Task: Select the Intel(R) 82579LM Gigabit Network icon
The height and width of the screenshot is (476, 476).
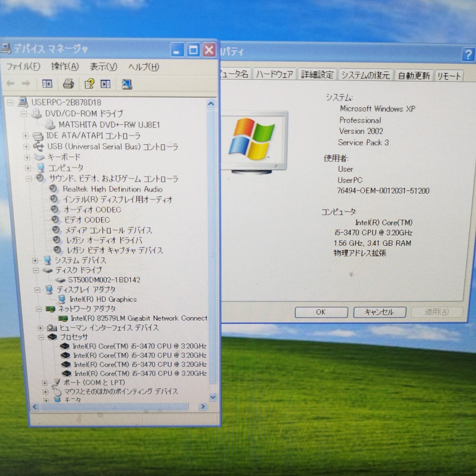Action: [63, 318]
